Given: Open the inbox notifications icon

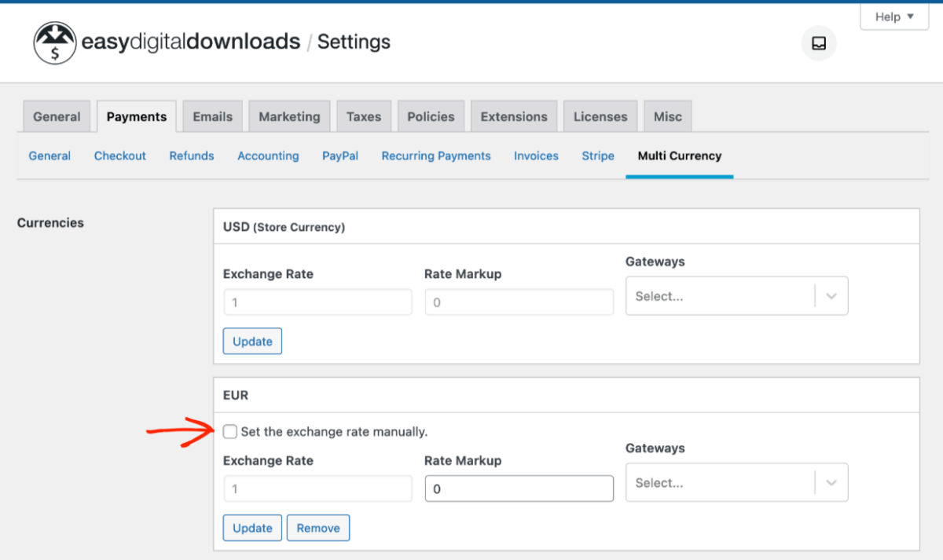Looking at the screenshot, I should tap(818, 43).
